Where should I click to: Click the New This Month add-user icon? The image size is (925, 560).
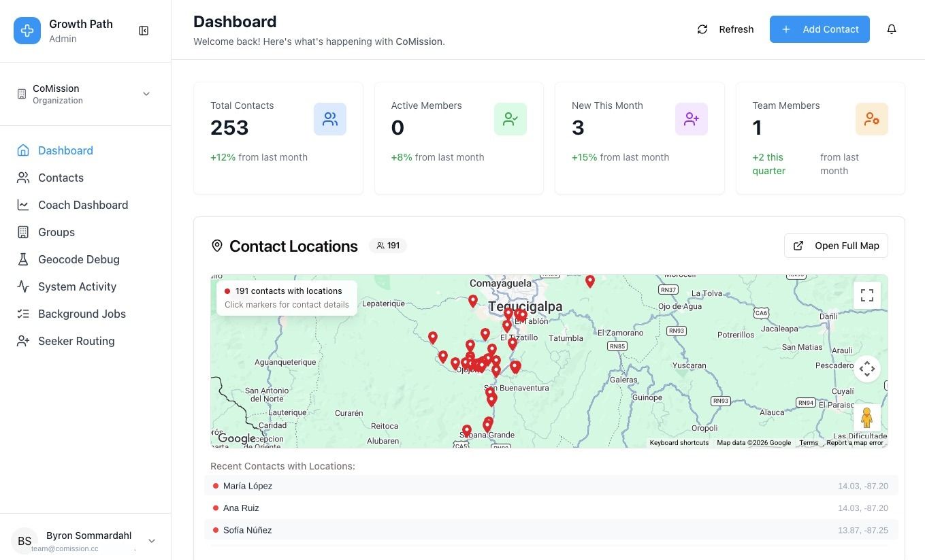(692, 119)
